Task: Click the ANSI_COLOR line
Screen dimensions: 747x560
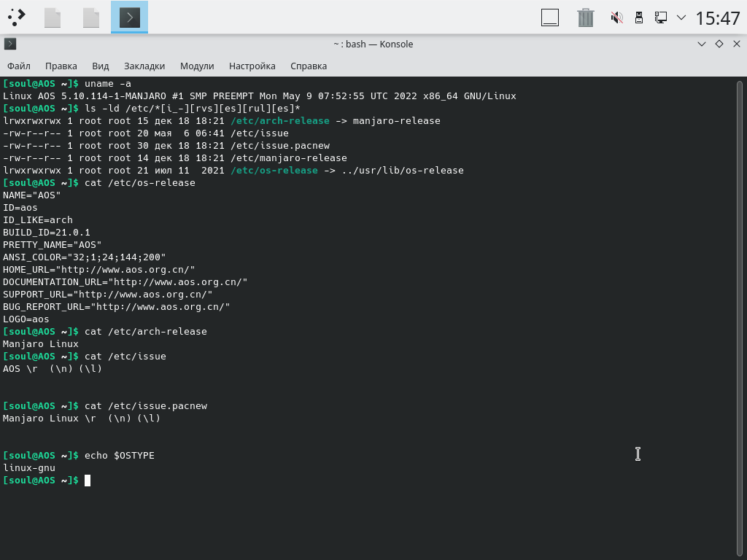Action: pyautogui.click(x=85, y=257)
